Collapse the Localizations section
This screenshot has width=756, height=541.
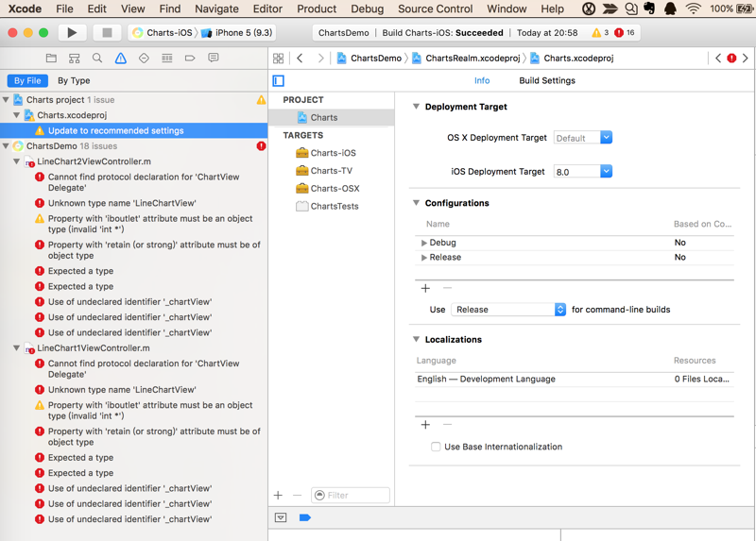(x=416, y=339)
